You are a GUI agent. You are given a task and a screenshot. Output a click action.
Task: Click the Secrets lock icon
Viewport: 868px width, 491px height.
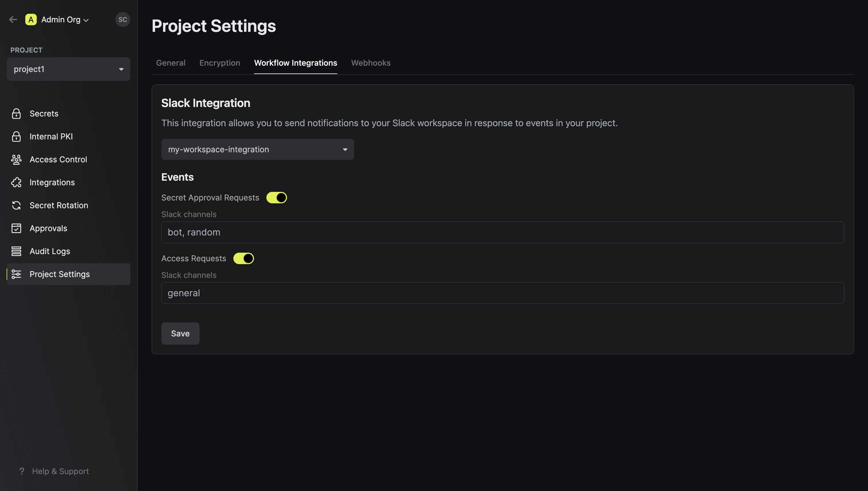(16, 114)
